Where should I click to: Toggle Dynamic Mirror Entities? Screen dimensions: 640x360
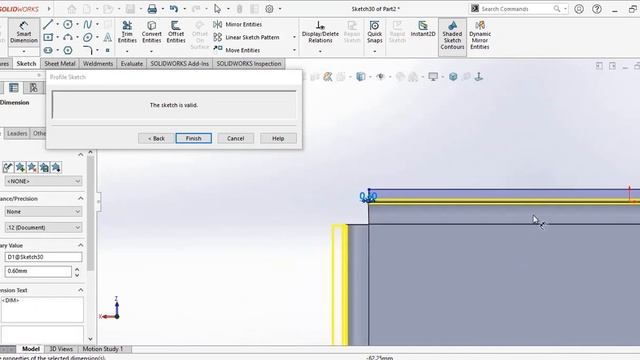pyautogui.click(x=480, y=35)
